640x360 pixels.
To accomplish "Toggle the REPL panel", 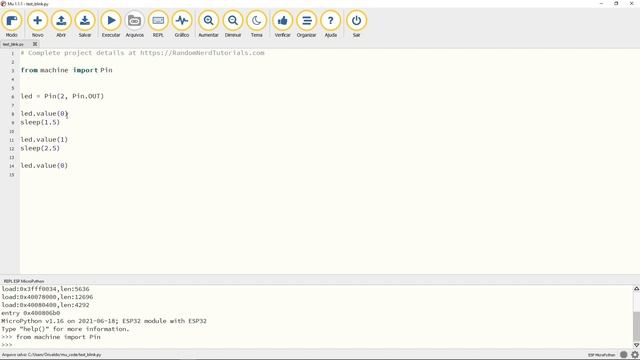I will point(158,24).
